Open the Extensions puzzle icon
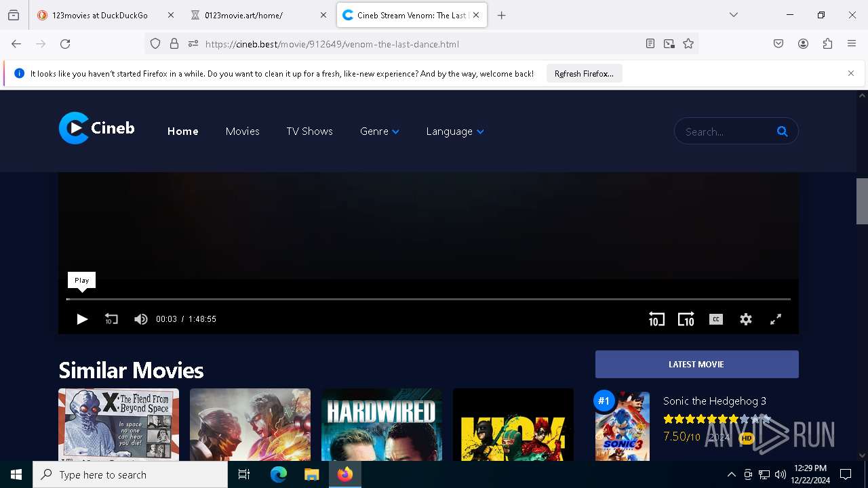Viewport: 868px width, 488px height. 827,43
